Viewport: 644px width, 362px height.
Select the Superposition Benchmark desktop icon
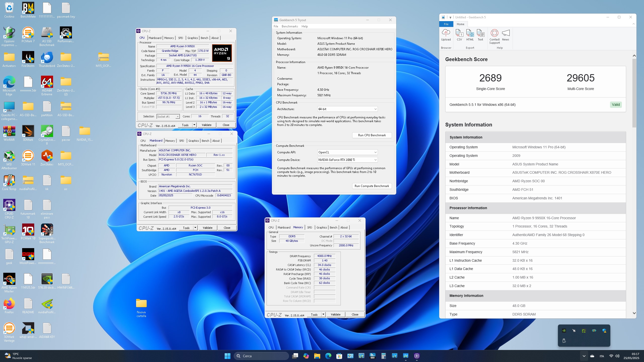pyautogui.click(x=47, y=234)
